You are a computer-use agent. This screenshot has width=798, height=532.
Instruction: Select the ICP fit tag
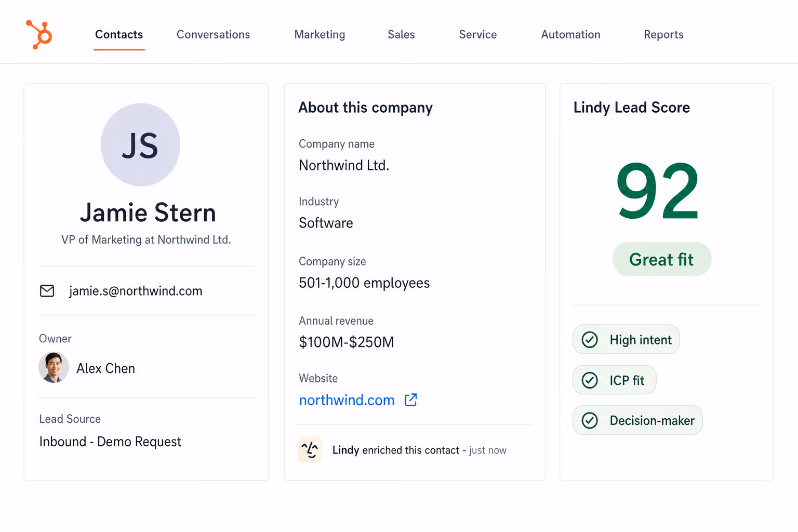tap(614, 380)
